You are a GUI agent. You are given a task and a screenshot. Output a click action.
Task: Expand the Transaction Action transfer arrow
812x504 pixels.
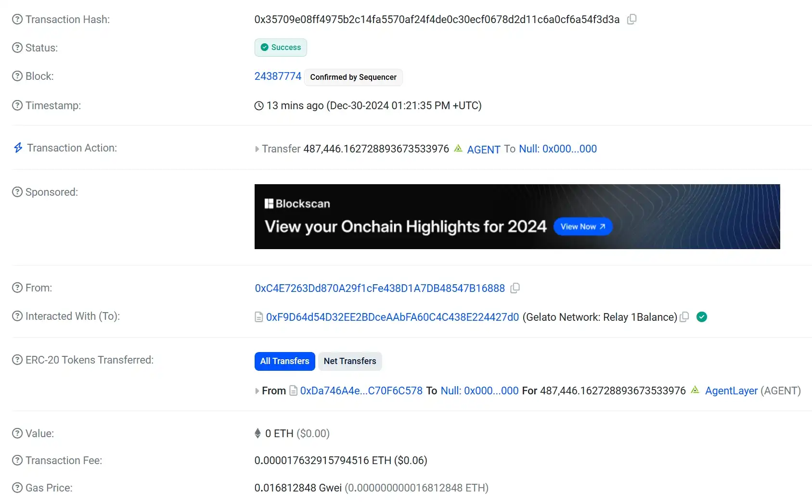click(x=257, y=149)
